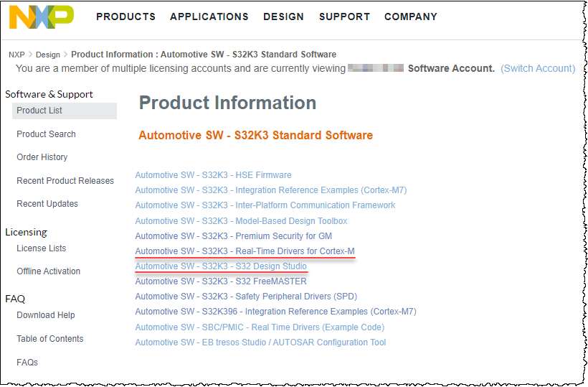This screenshot has width=588, height=387.
Task: Open the PRODUCTS menu
Action: tap(125, 17)
